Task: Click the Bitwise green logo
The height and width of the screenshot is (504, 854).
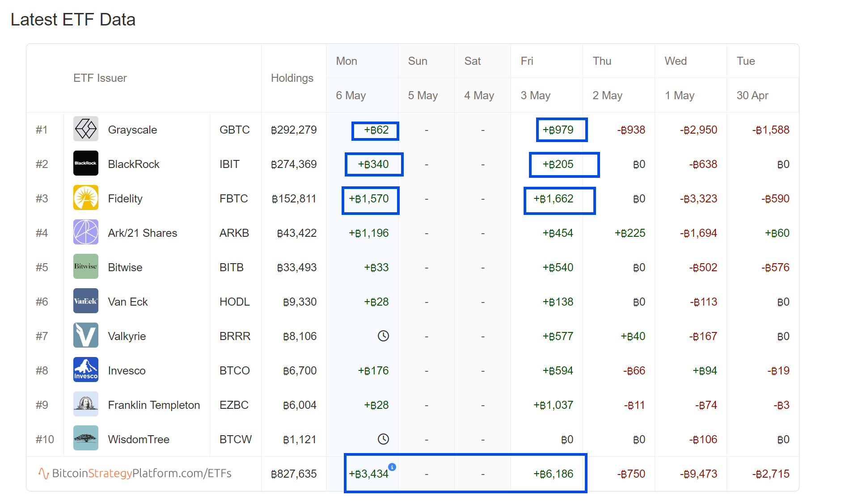Action: click(85, 267)
